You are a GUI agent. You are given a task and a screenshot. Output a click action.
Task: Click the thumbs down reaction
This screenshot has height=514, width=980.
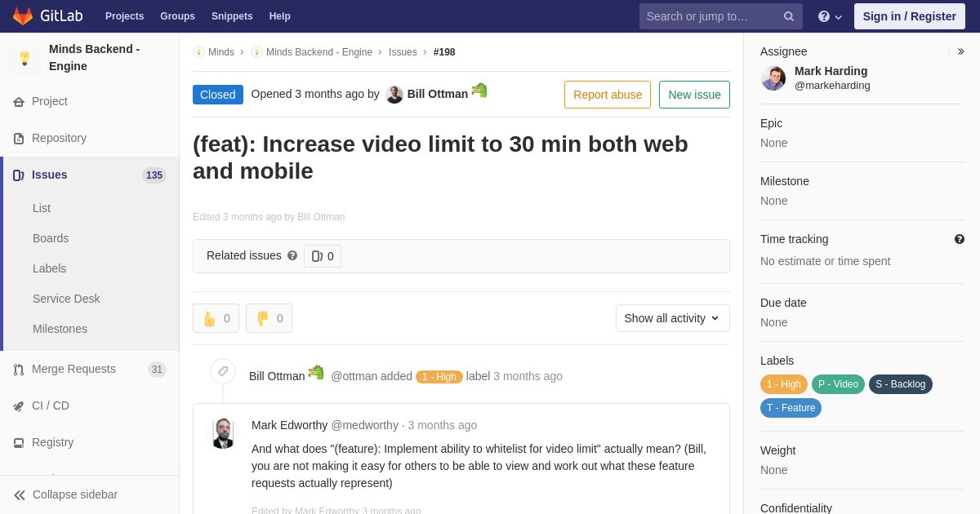click(x=269, y=318)
